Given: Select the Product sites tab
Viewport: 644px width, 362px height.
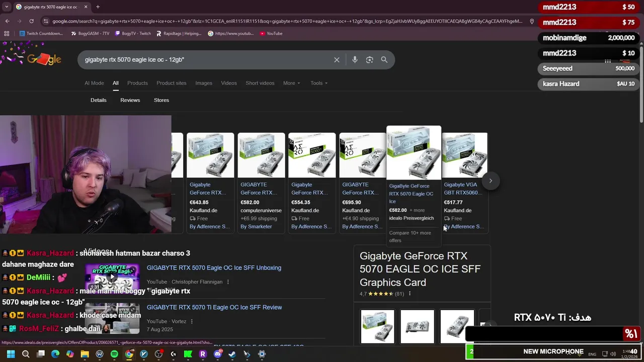Looking at the screenshot, I should [x=171, y=83].
